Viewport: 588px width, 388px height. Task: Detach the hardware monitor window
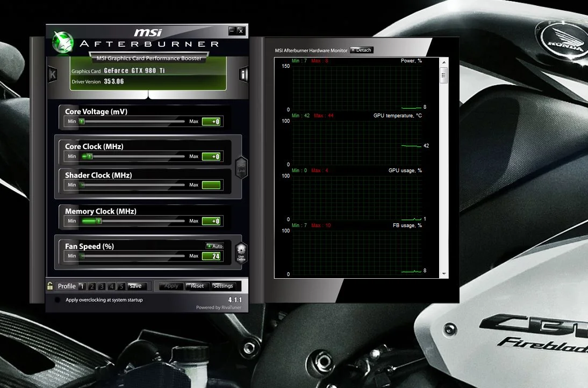coord(362,50)
